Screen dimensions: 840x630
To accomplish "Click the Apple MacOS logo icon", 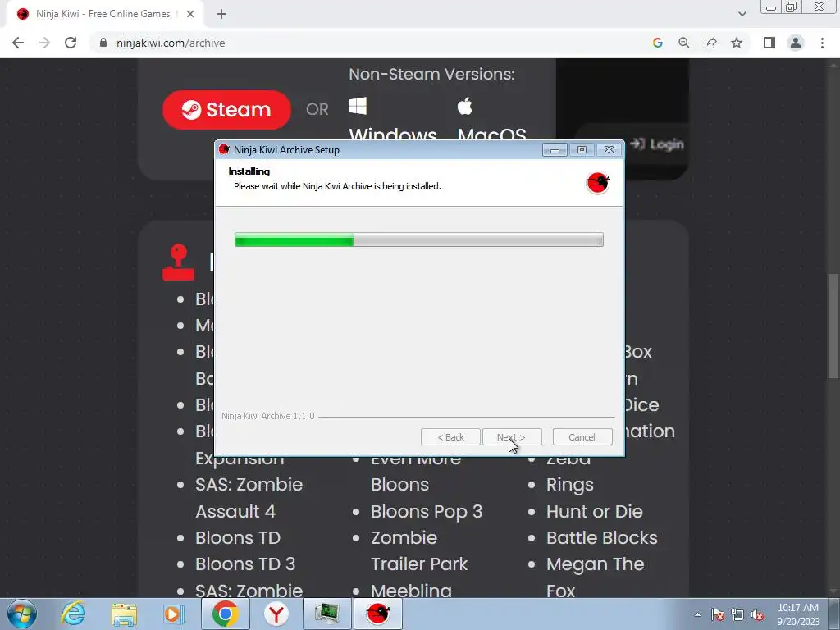I will click(465, 106).
